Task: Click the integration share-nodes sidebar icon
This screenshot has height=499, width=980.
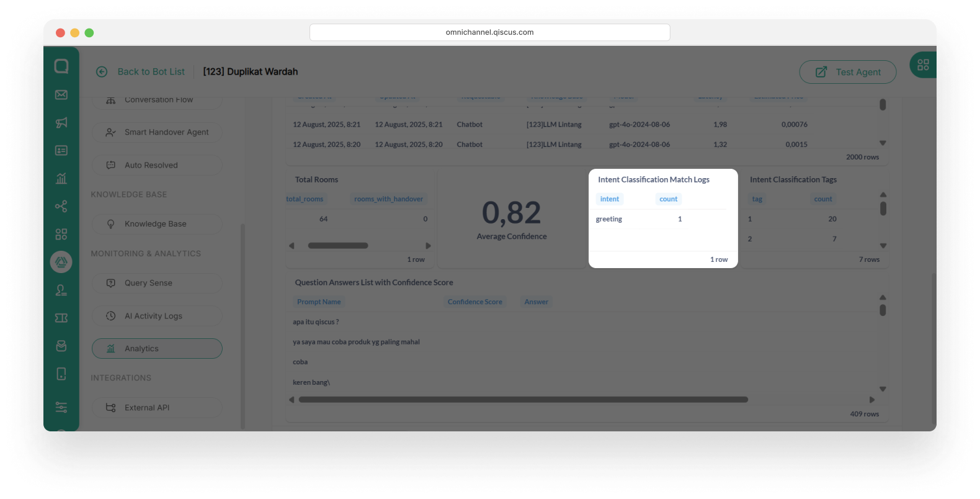Action: tap(61, 206)
